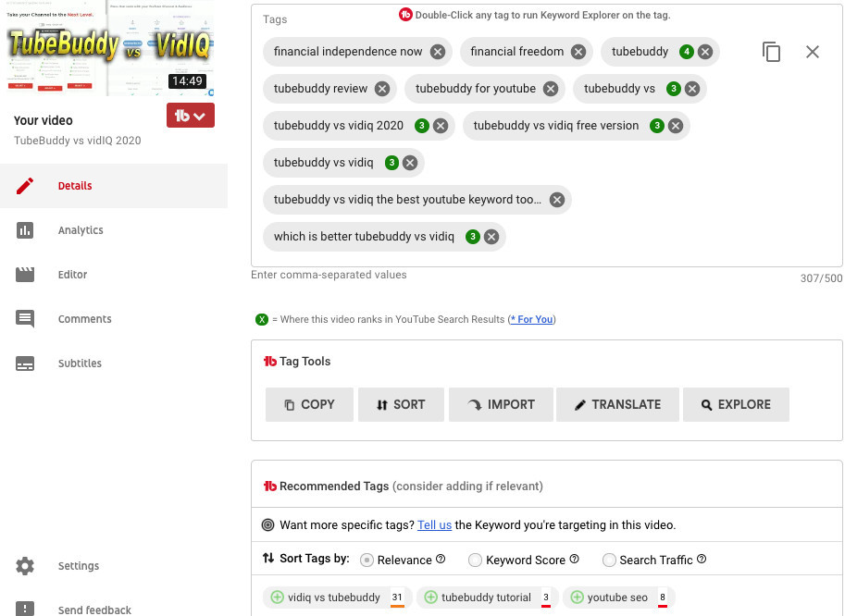This screenshot has width=845, height=616.
Task: Click rank badge on 'tubebuddy vs vidiq 2020'
Action: tap(421, 126)
